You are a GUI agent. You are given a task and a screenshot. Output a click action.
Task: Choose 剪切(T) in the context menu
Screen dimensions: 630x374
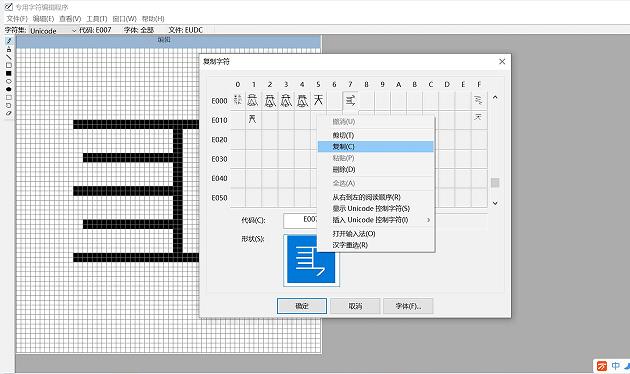click(376, 135)
